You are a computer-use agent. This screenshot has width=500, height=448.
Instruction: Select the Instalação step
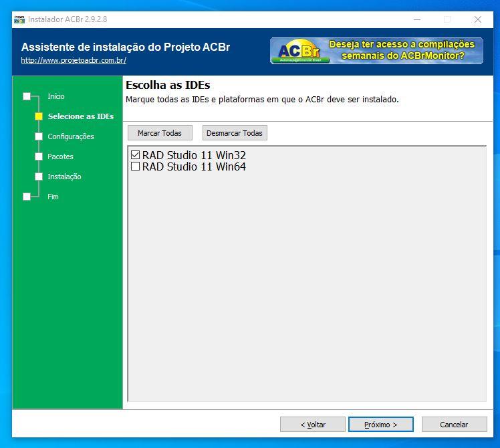(64, 177)
